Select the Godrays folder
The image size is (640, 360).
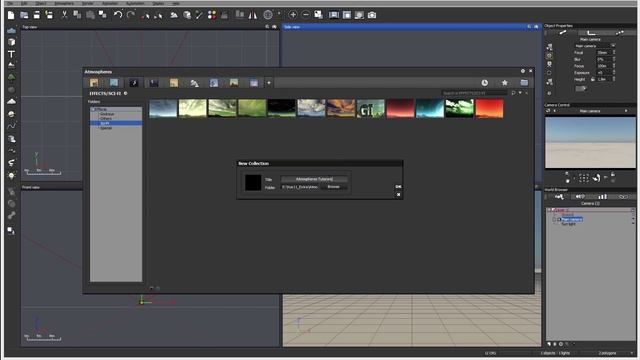click(x=107, y=114)
